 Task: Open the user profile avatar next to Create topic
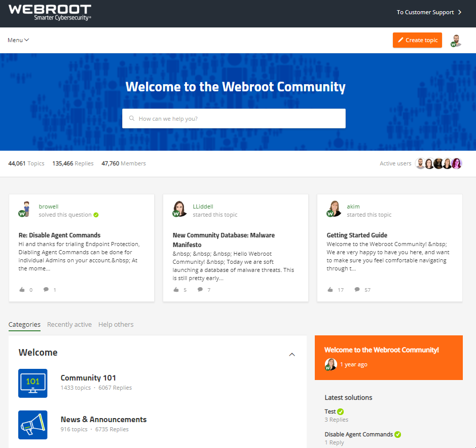coord(456,41)
